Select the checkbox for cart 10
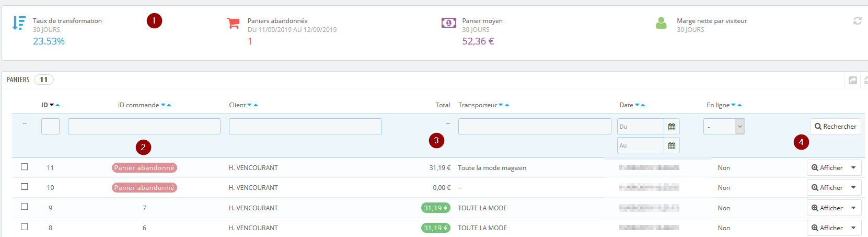The image size is (868, 237). [24, 187]
